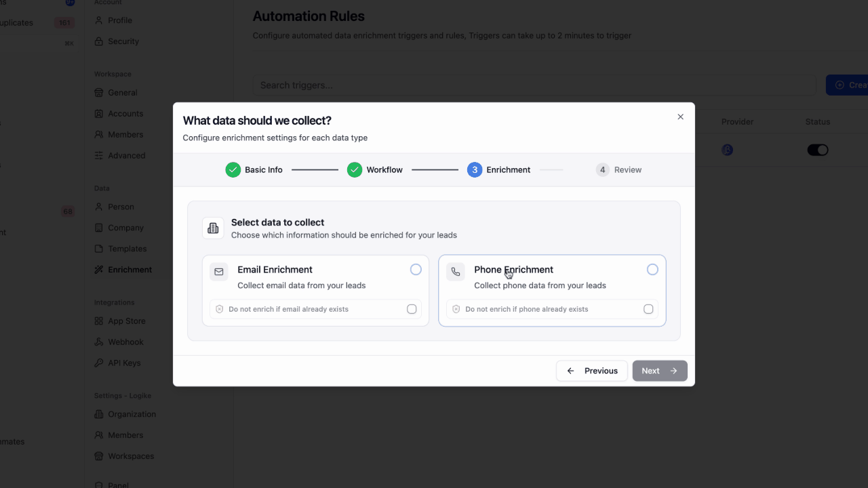Click the Search triggers input field

click(x=534, y=85)
